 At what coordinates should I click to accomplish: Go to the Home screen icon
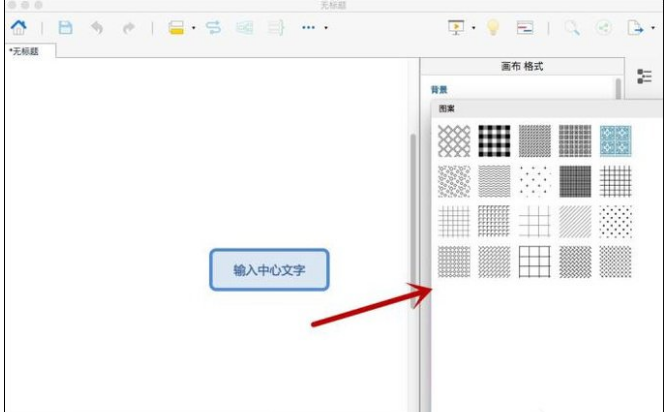click(x=19, y=28)
